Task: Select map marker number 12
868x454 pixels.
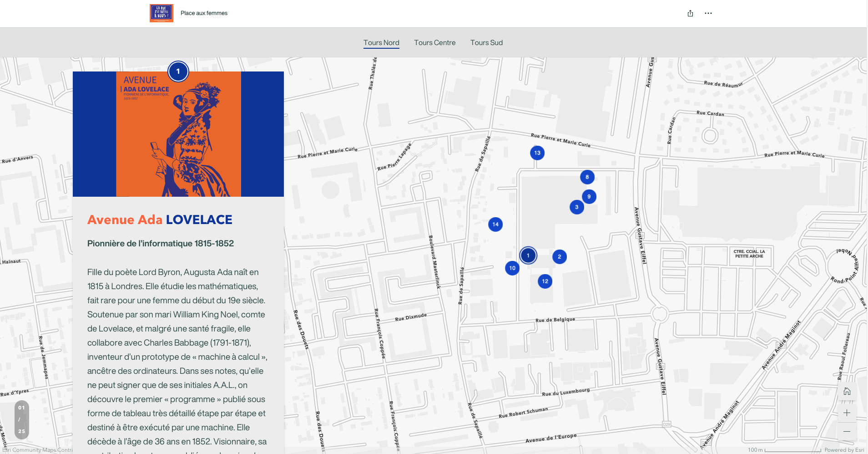Action: [x=545, y=281]
